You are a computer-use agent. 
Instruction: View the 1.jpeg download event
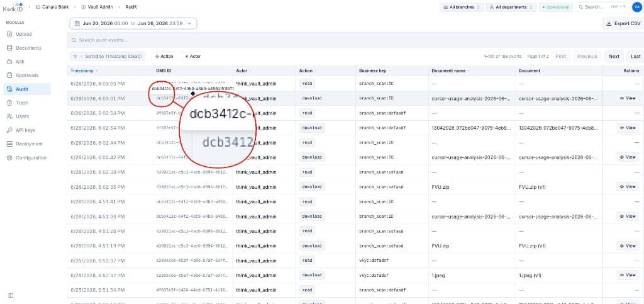tap(628, 275)
